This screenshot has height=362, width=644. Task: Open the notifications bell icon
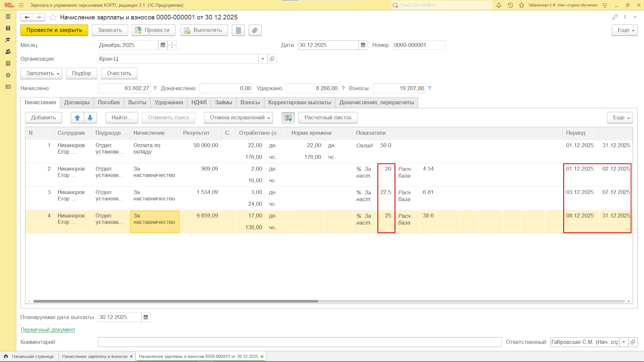(x=498, y=5)
